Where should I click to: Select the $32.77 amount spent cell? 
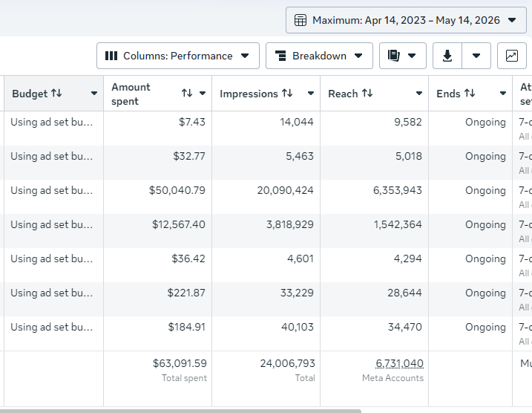tap(158, 163)
